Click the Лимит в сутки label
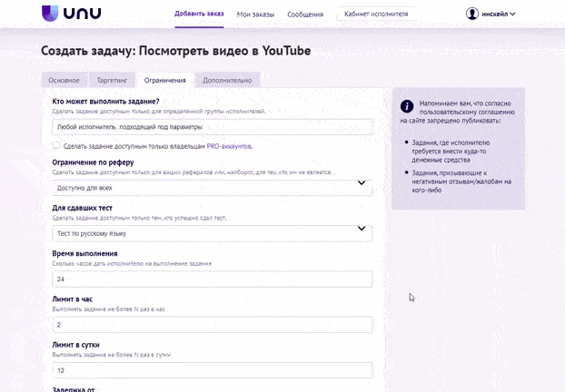The width and height of the screenshot is (565, 392). pyautogui.click(x=75, y=345)
